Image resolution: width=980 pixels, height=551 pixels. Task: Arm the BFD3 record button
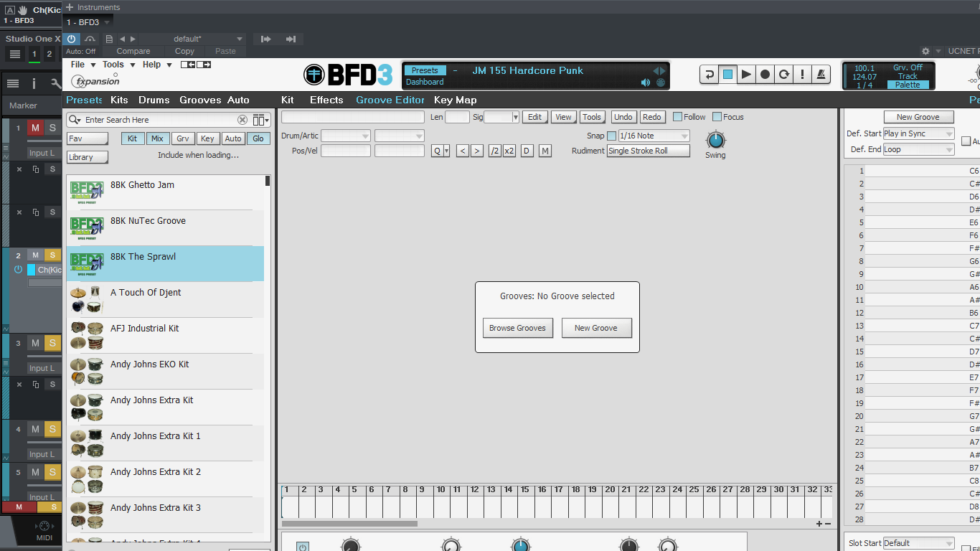click(x=765, y=74)
